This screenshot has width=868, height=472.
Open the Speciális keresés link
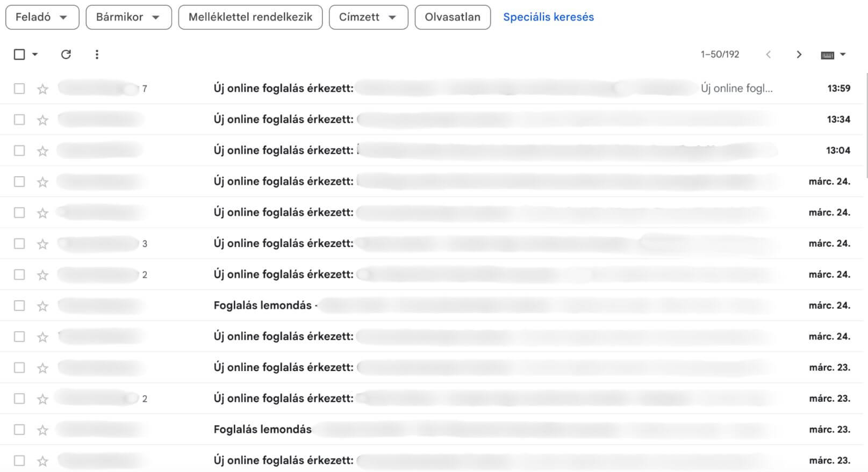coord(548,17)
